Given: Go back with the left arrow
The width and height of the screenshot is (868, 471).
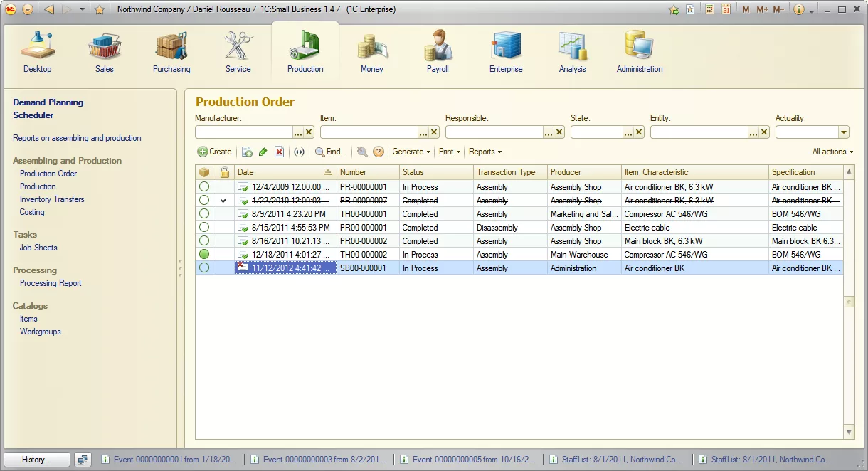Looking at the screenshot, I should [x=49, y=9].
